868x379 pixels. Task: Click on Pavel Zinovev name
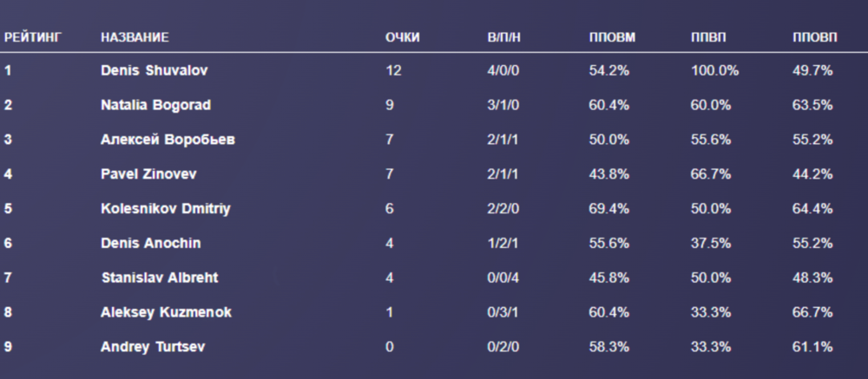tap(148, 174)
